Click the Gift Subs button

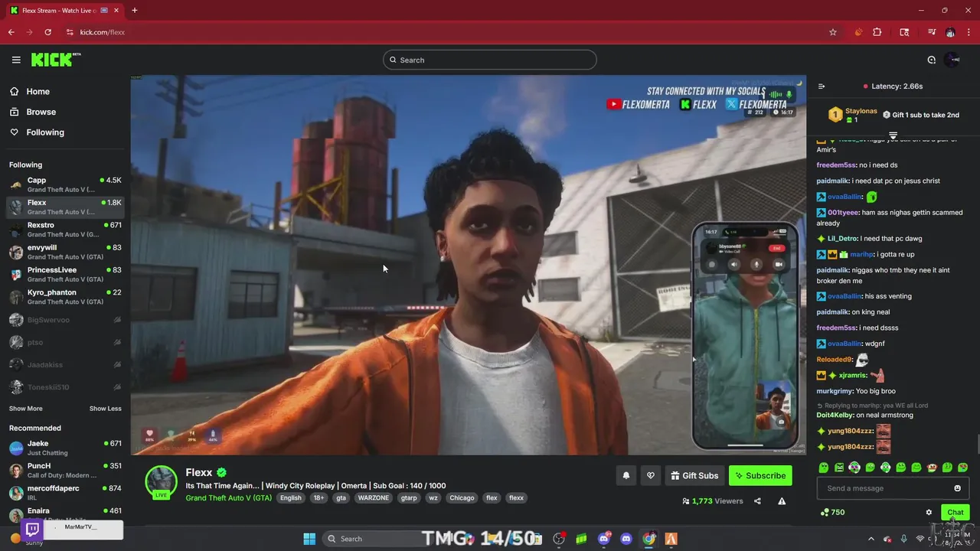coord(694,475)
